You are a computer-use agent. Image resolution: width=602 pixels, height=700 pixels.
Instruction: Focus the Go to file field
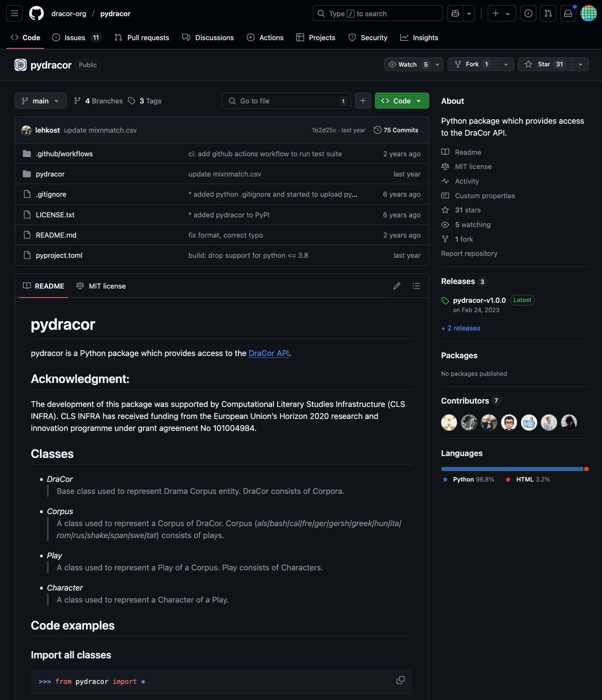[286, 101]
